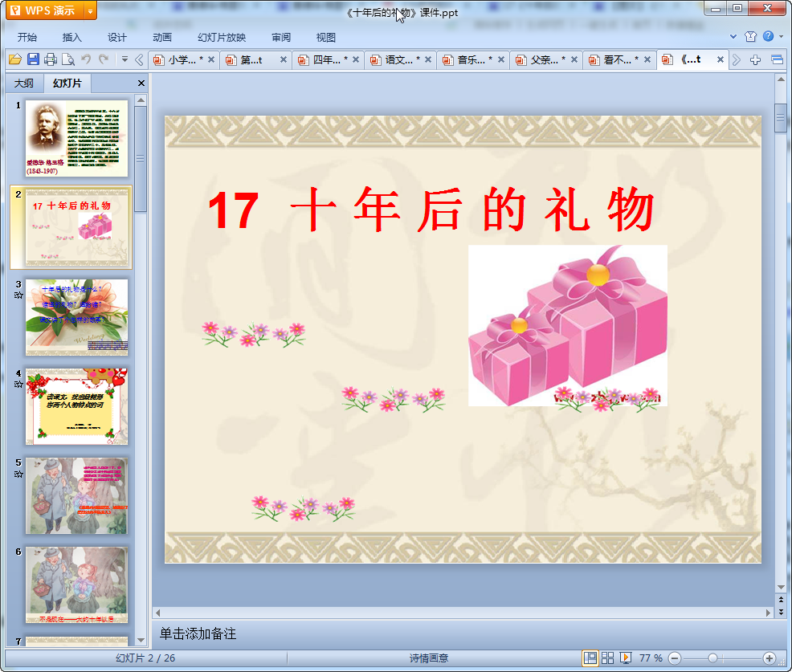Open the 幻灯片放映 menu tab
Viewport: 792px width, 672px height.
pyautogui.click(x=222, y=37)
